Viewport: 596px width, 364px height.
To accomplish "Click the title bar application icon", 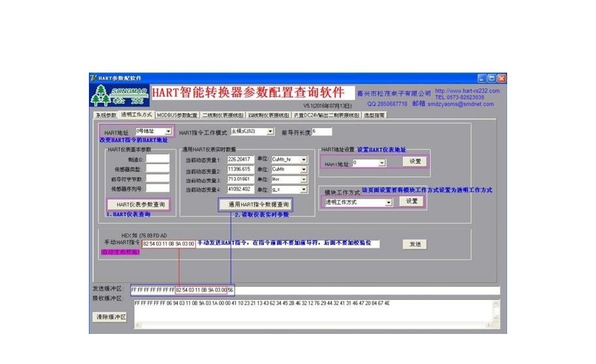I will click(x=93, y=78).
